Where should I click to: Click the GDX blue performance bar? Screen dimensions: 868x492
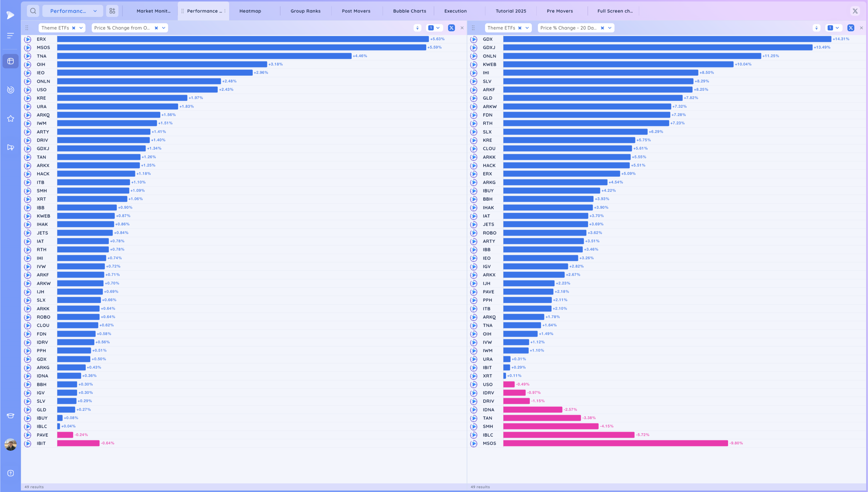[667, 39]
